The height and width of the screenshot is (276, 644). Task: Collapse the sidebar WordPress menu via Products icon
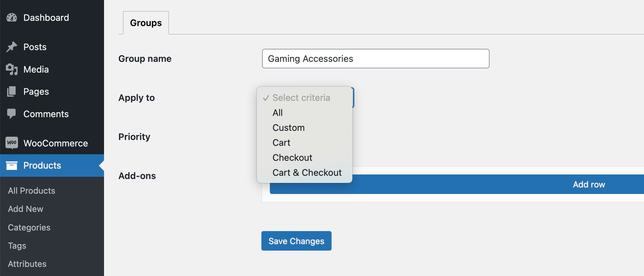click(11, 165)
